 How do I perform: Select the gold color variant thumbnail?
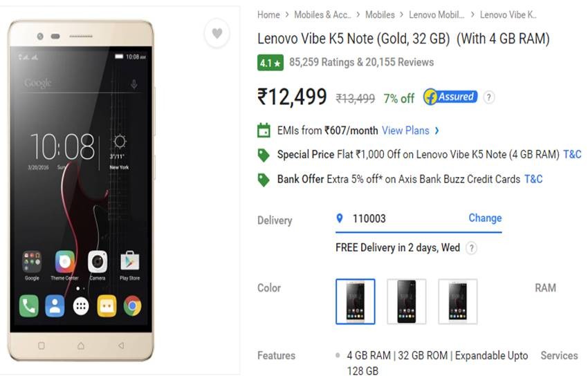click(355, 301)
